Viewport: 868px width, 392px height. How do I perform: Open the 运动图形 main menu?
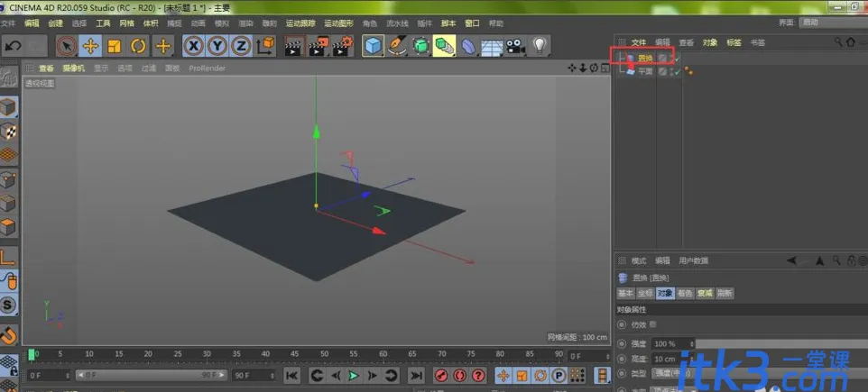coord(338,23)
